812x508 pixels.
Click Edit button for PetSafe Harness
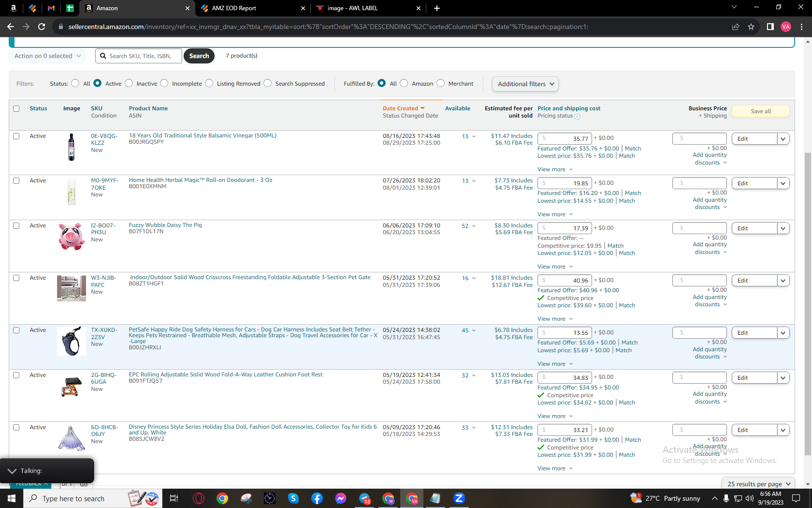point(754,333)
